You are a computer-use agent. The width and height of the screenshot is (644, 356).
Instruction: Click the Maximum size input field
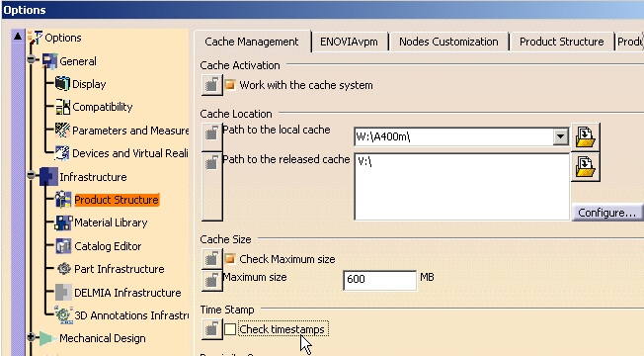tap(380, 280)
